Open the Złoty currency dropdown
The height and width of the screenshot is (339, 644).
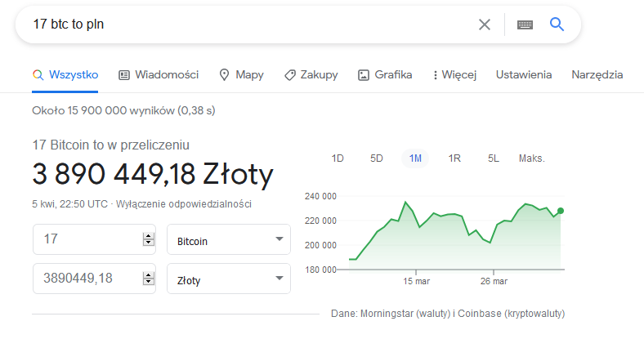point(228,279)
